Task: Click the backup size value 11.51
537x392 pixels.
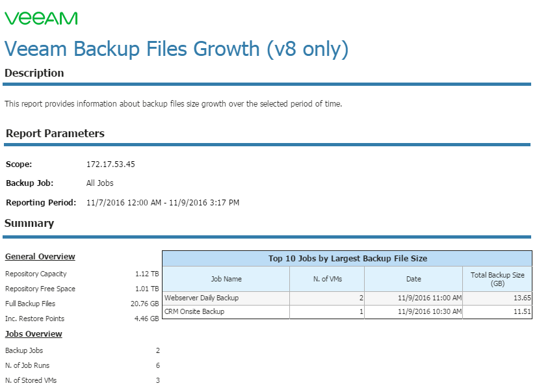Action: [x=522, y=311]
